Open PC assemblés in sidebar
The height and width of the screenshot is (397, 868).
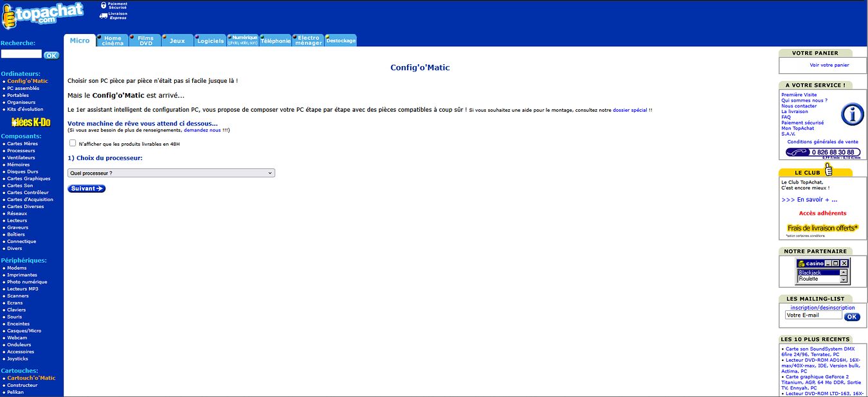tap(23, 89)
